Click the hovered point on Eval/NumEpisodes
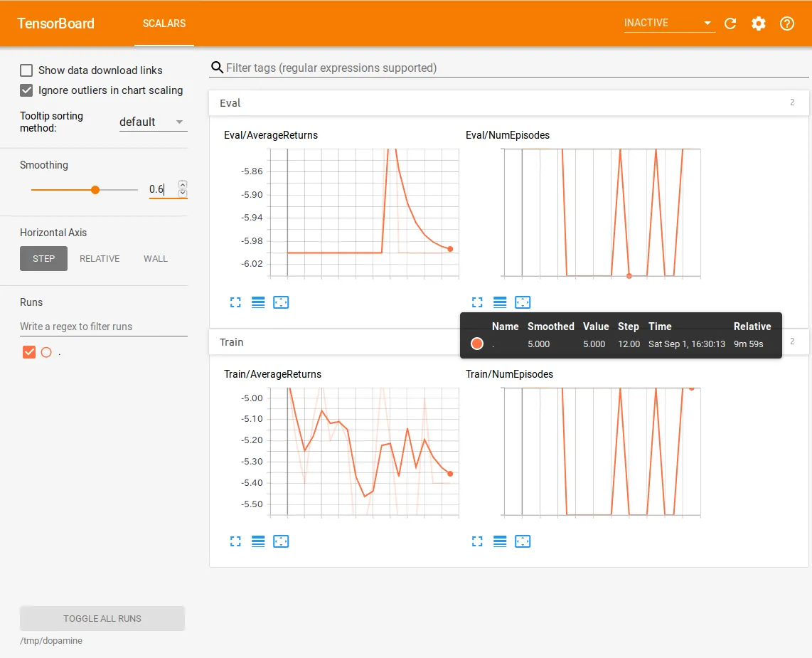This screenshot has height=658, width=812. point(629,276)
